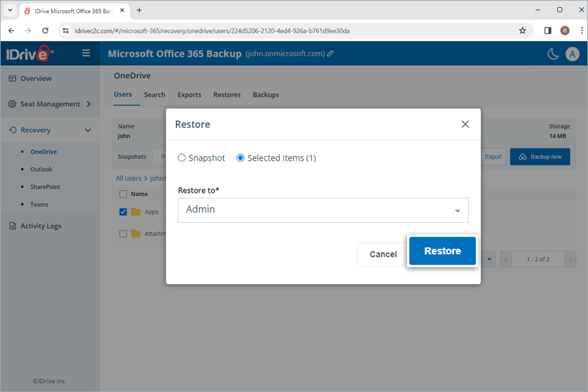The height and width of the screenshot is (392, 588).
Task: Click the Apps folder name
Action: (151, 212)
